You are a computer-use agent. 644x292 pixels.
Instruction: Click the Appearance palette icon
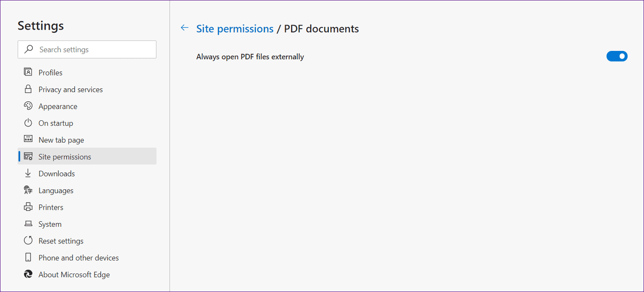(x=28, y=106)
